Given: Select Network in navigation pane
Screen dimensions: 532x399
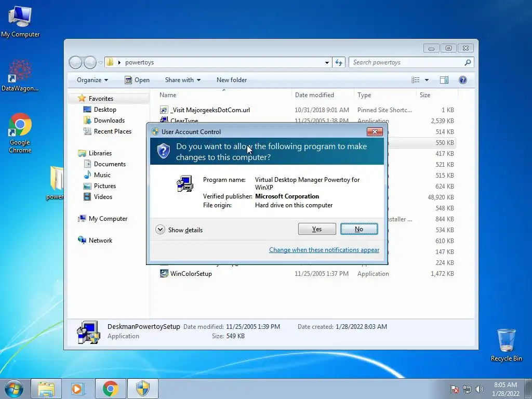Looking at the screenshot, I should [100, 240].
